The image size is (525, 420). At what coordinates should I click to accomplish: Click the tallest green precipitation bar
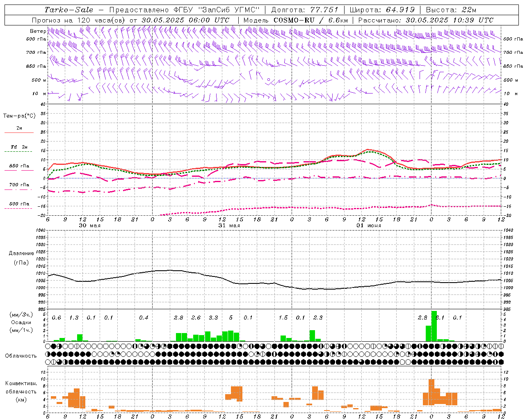pyautogui.click(x=434, y=326)
